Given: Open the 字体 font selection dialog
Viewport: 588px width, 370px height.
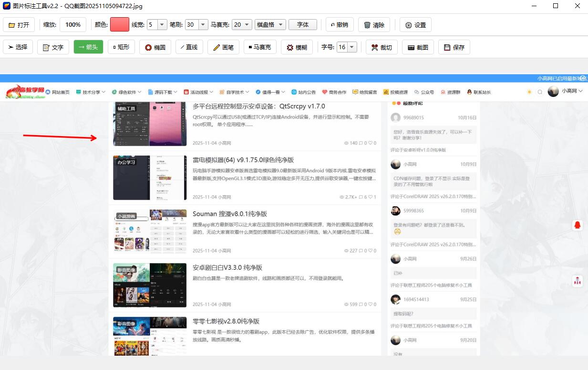Looking at the screenshot, I should (303, 24).
